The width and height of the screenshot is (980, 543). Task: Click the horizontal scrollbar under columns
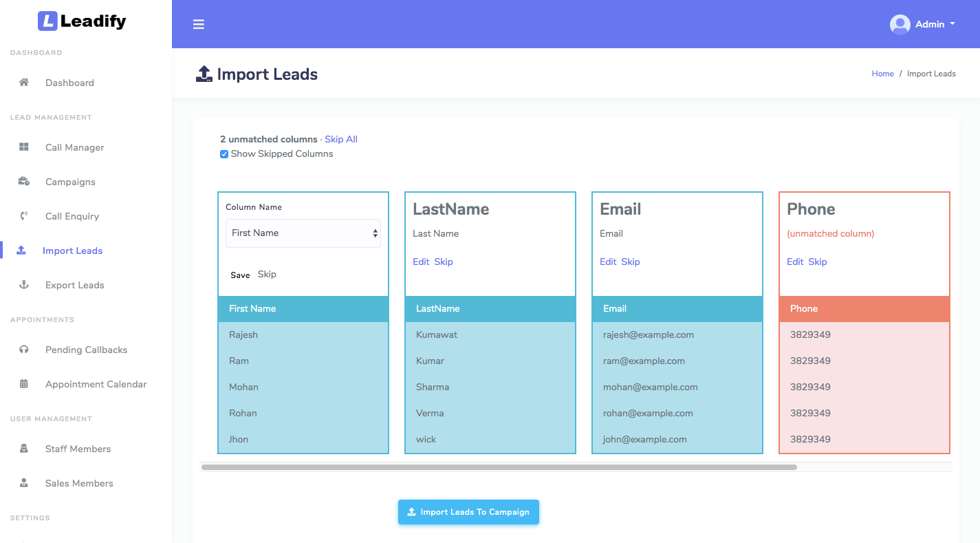click(499, 467)
